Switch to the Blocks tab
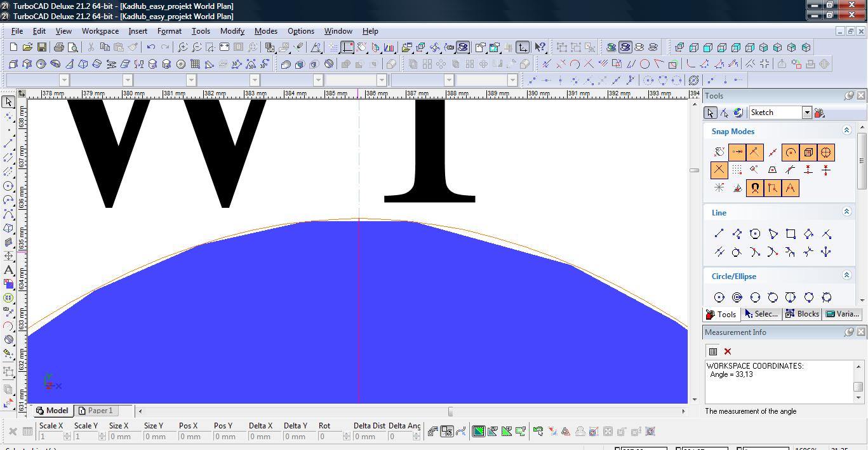This screenshot has height=450, width=868. (x=802, y=314)
